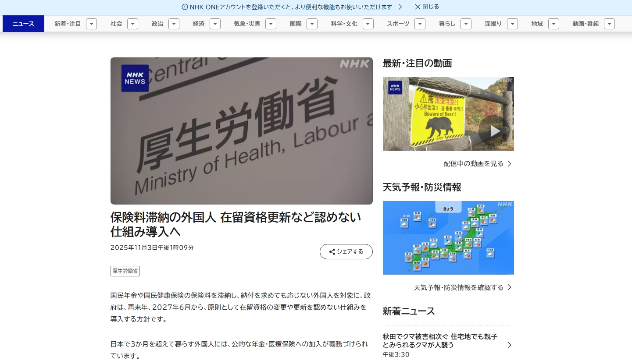
Task: Click the 厚生労働省 tag
Action: [x=125, y=271]
